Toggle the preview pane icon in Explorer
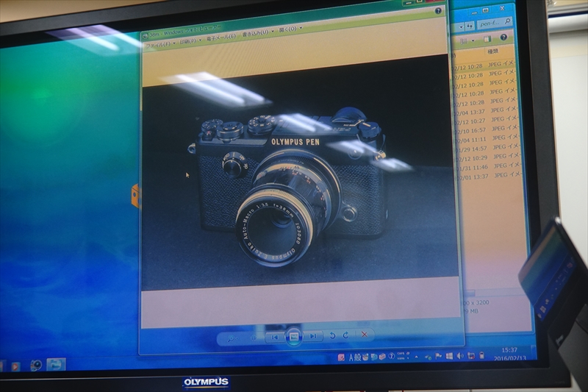The height and width of the screenshot is (392, 588). click(x=487, y=39)
